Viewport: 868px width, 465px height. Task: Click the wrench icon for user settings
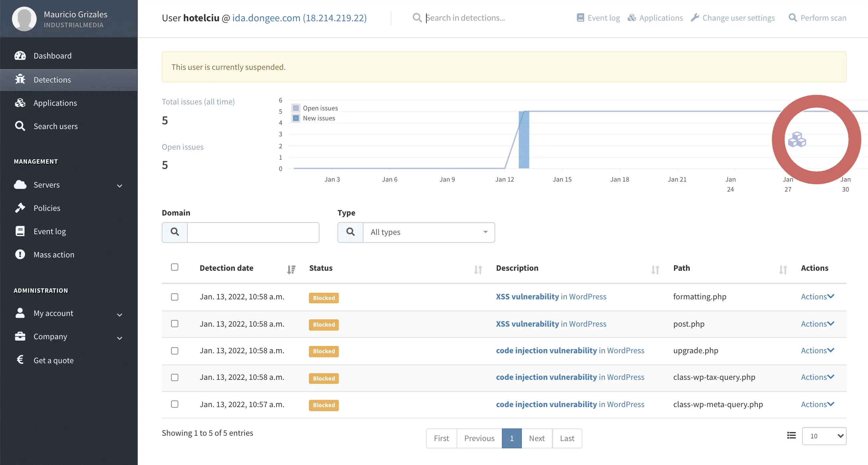(x=695, y=18)
